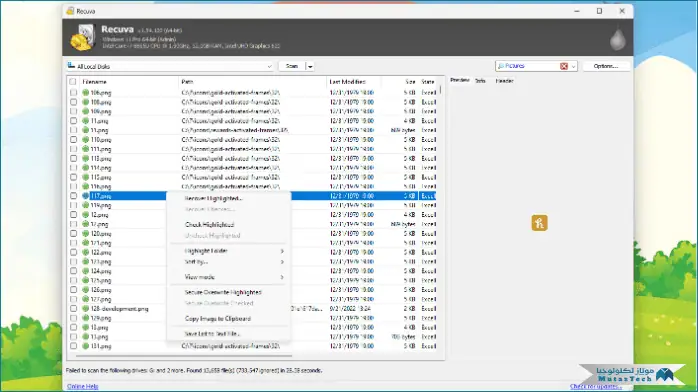The height and width of the screenshot is (392, 698).
Task: Check the box for 106.png
Action: pos(73,93)
